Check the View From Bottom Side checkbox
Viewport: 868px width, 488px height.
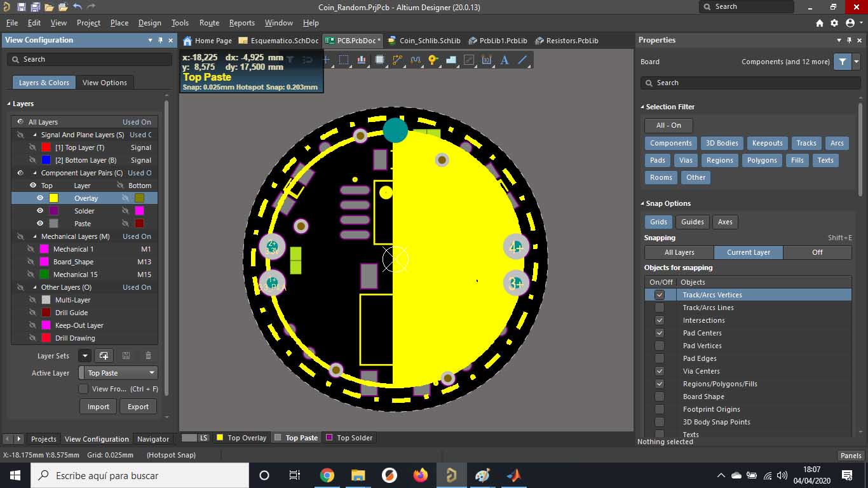click(x=83, y=389)
